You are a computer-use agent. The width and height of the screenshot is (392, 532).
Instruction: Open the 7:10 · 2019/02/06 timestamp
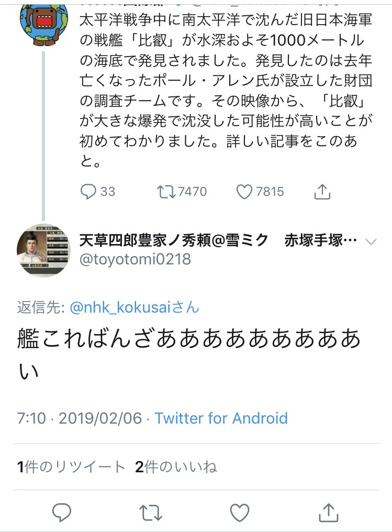pos(80,418)
